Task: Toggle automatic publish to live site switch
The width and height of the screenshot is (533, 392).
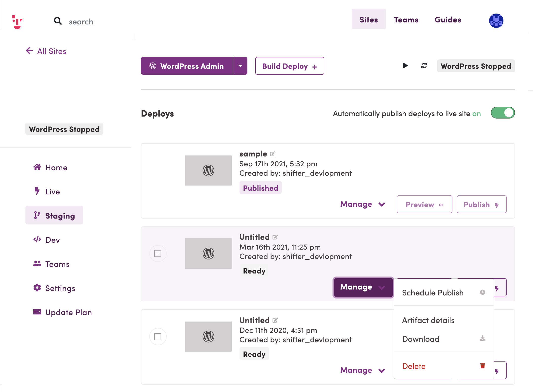Action: [503, 113]
